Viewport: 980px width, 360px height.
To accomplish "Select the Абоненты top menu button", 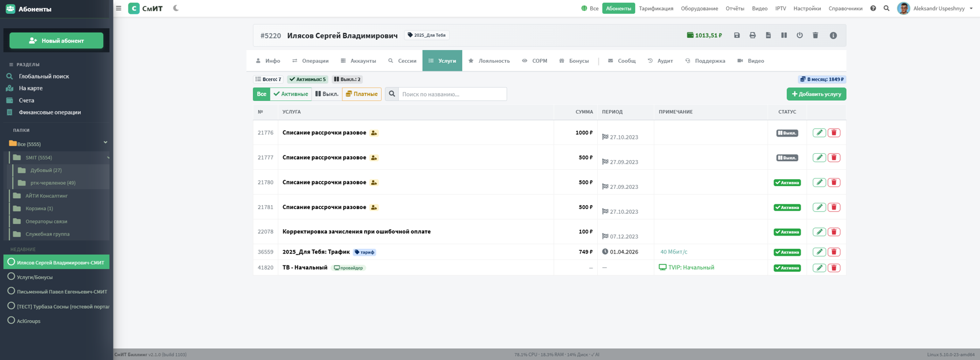I will (x=619, y=9).
